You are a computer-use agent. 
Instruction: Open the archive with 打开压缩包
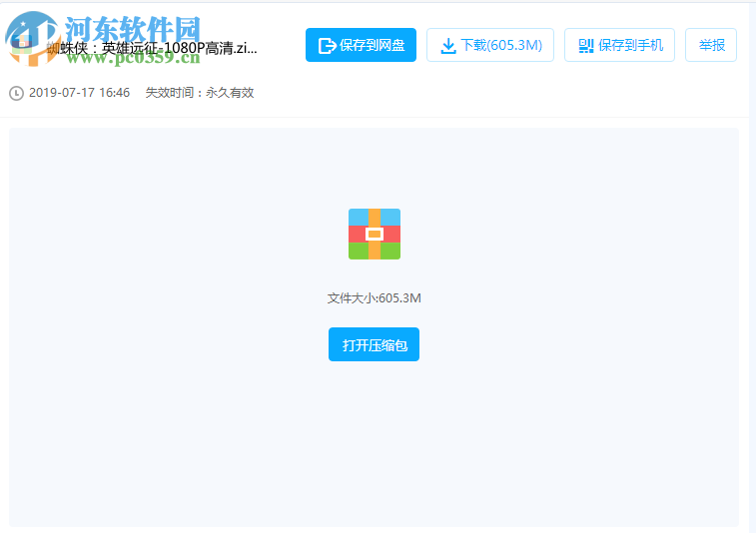pos(374,344)
